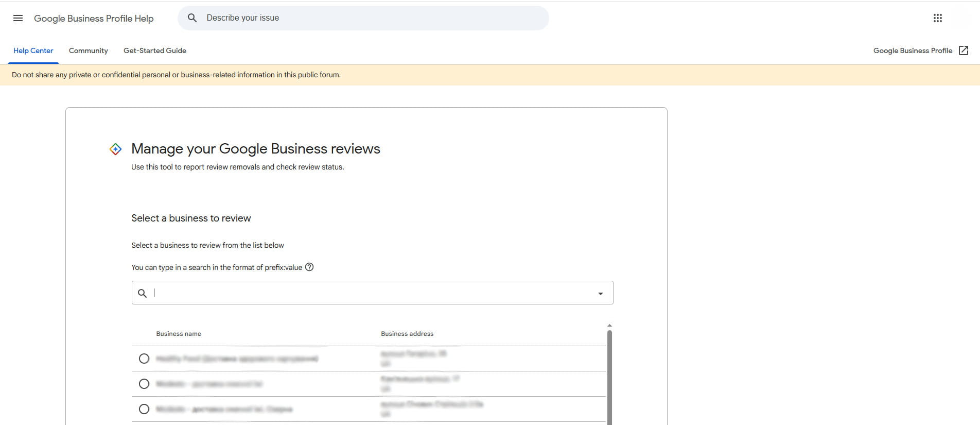
Task: Select the first business radio button
Action: click(144, 359)
